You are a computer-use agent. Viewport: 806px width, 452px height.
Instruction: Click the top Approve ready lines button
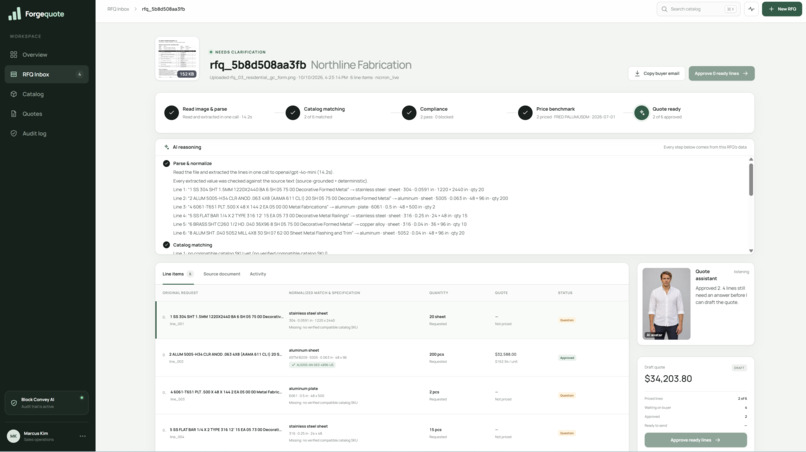click(721, 74)
